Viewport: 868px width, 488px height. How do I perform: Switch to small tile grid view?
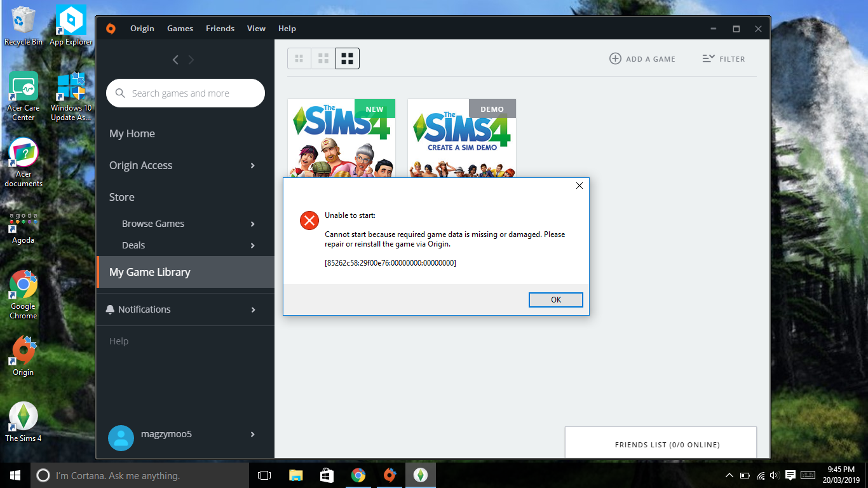click(299, 58)
